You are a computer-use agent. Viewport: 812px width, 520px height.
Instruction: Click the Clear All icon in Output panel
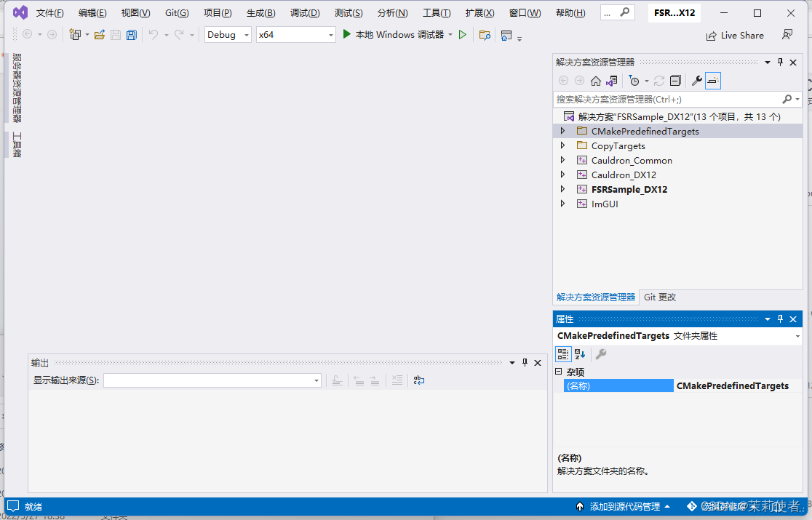(x=397, y=380)
